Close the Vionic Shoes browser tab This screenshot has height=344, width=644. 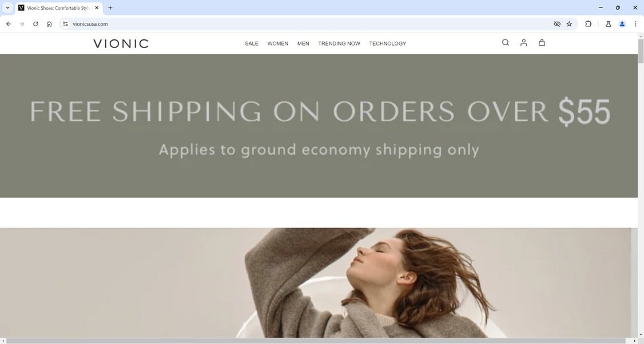point(97,8)
